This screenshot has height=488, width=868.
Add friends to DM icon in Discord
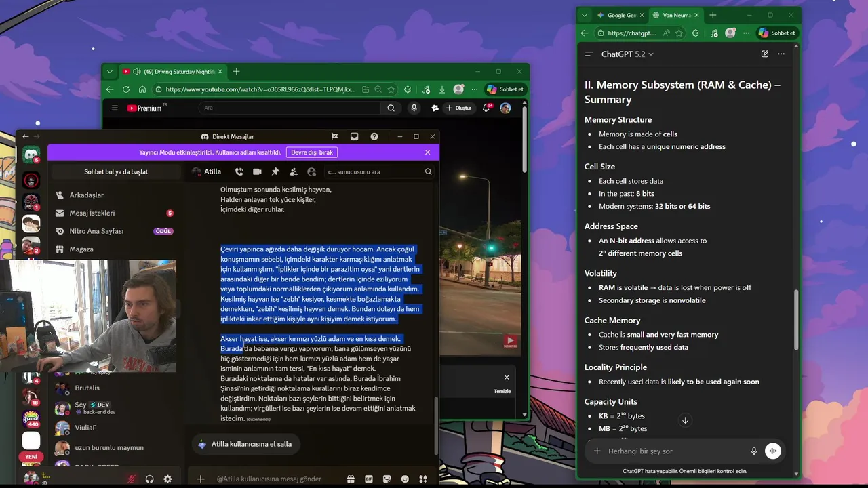[x=294, y=171]
